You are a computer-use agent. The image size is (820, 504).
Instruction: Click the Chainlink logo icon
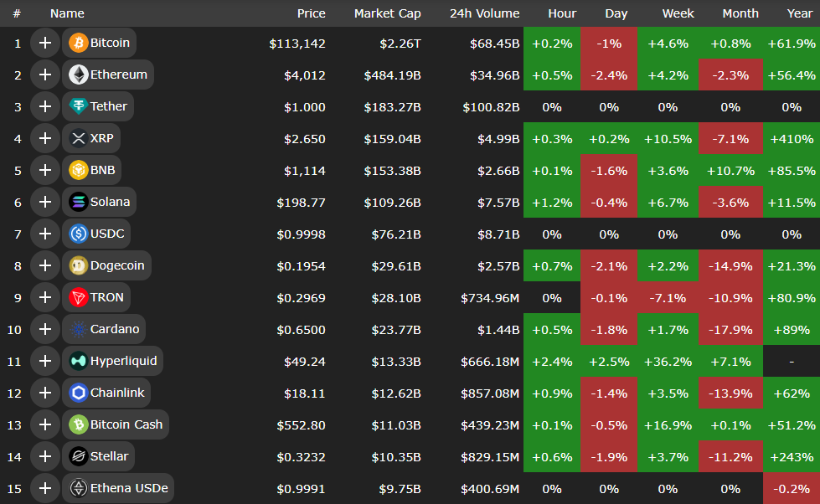click(78, 393)
